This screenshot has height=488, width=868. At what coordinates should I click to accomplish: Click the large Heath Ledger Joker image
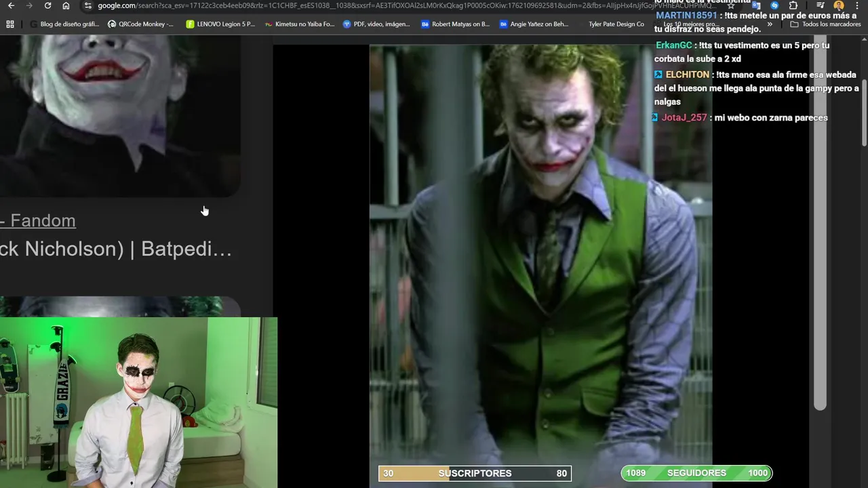point(540,266)
